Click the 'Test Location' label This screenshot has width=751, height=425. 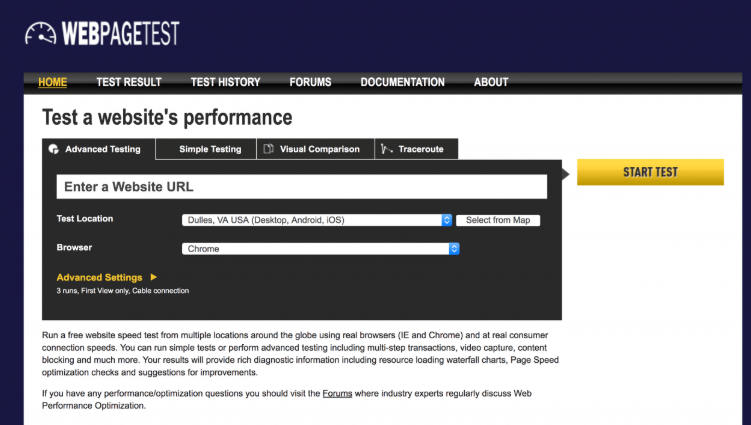coord(85,218)
